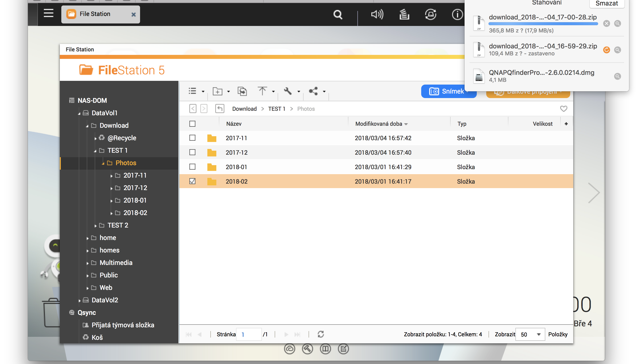644x364 pixels.
Task: Open the hamburger menu at top left
Action: [49, 13]
